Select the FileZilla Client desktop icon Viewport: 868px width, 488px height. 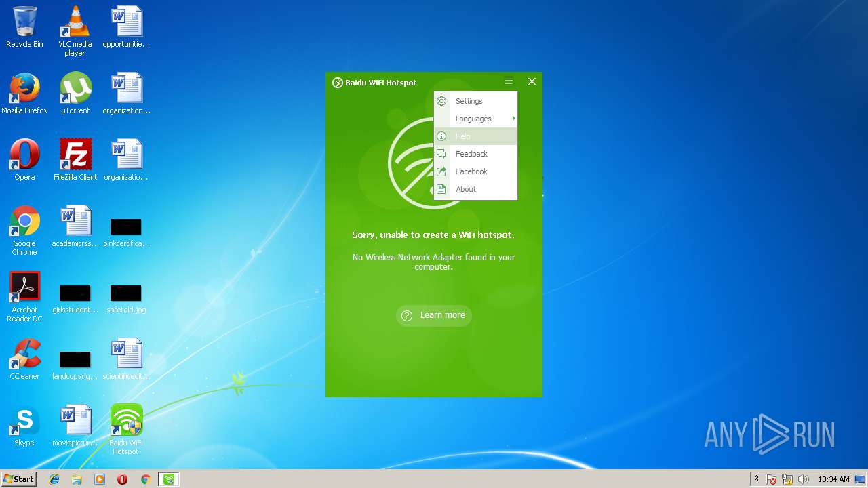[75, 160]
